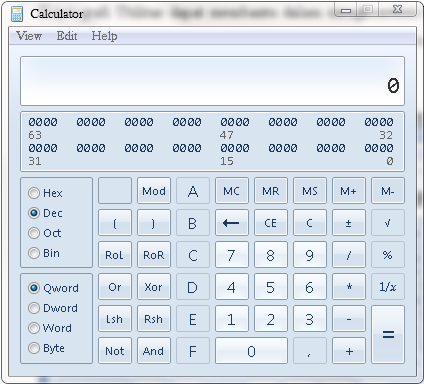Click the number 4 button
Viewport: 424px width, 384px height.
click(232, 287)
